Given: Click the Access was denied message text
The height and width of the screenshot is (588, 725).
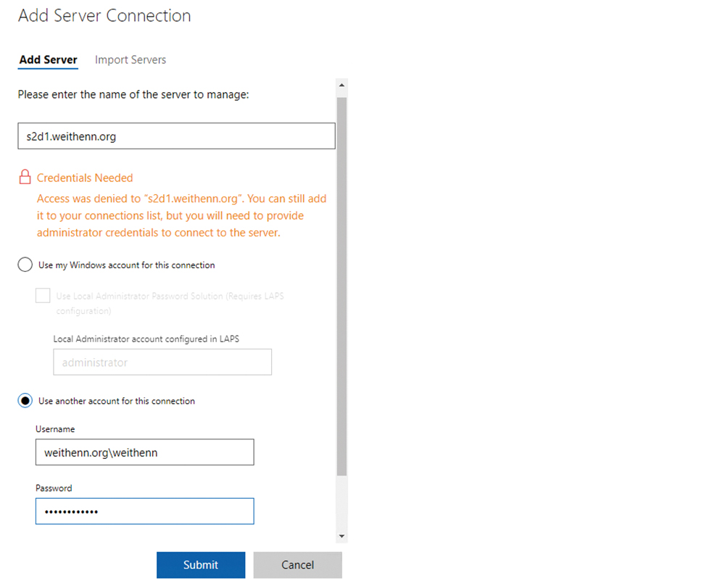Looking at the screenshot, I should click(x=182, y=215).
